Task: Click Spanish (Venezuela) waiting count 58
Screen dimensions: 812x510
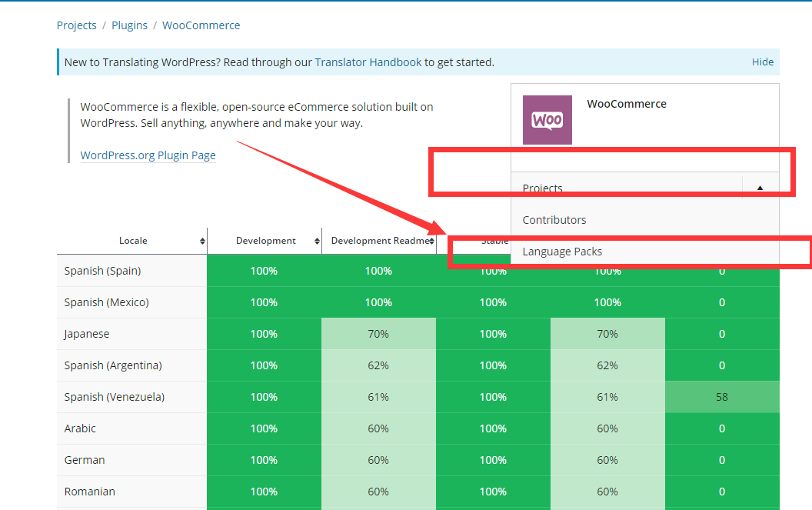Action: coord(721,397)
